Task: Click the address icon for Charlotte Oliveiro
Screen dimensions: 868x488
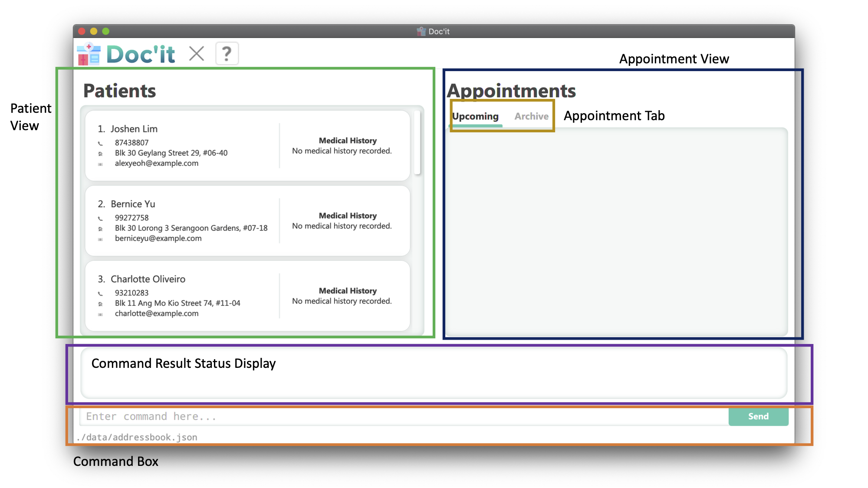Action: [x=100, y=304]
